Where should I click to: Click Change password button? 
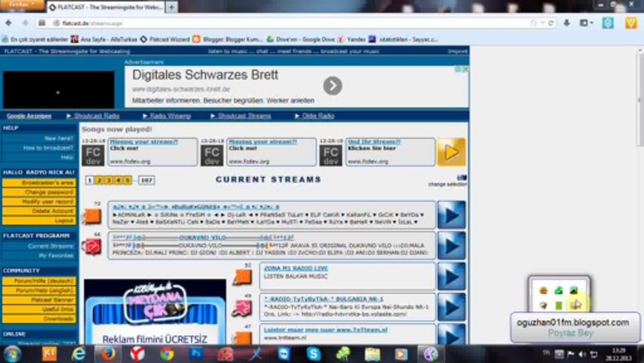click(x=39, y=193)
